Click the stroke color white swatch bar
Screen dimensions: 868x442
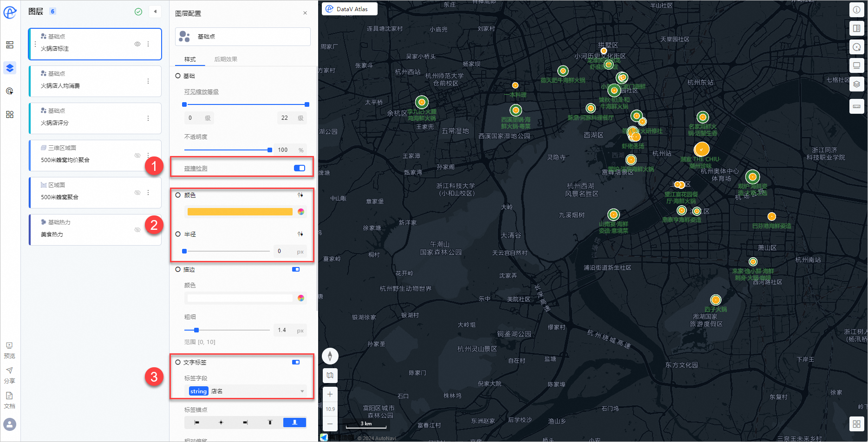coord(240,298)
